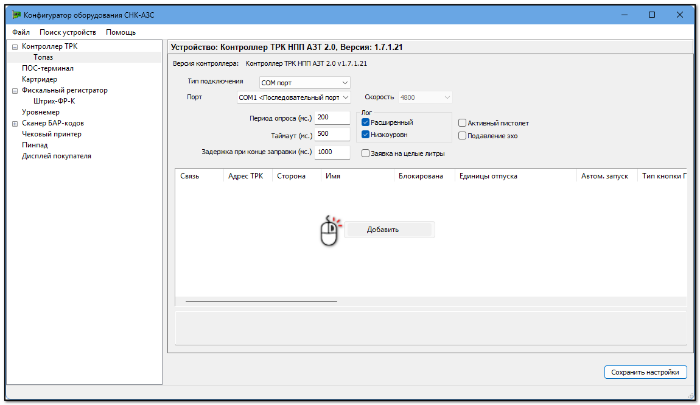Click the Имя column header
This screenshot has height=405, width=700.
[357, 176]
